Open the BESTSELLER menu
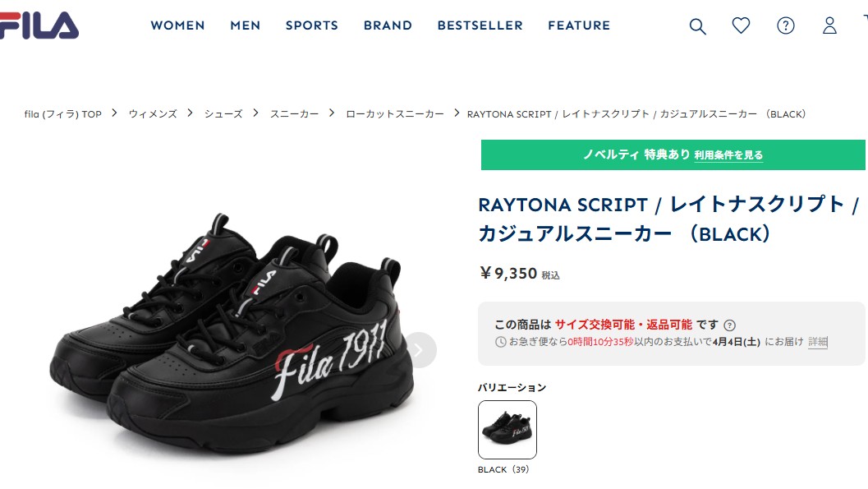This screenshot has height=489, width=868. coord(480,25)
